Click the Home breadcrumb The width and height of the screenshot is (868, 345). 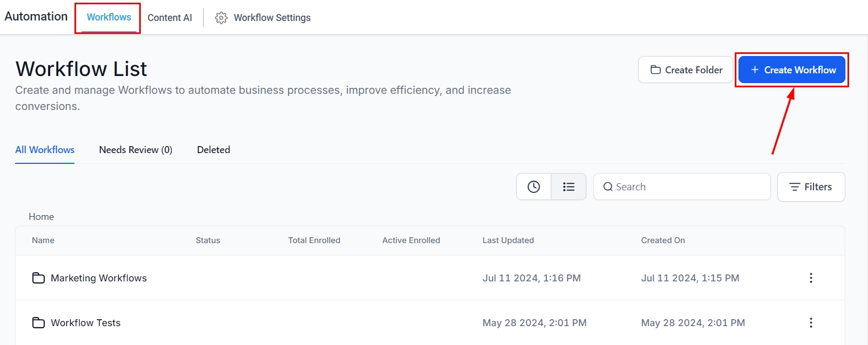(x=41, y=217)
